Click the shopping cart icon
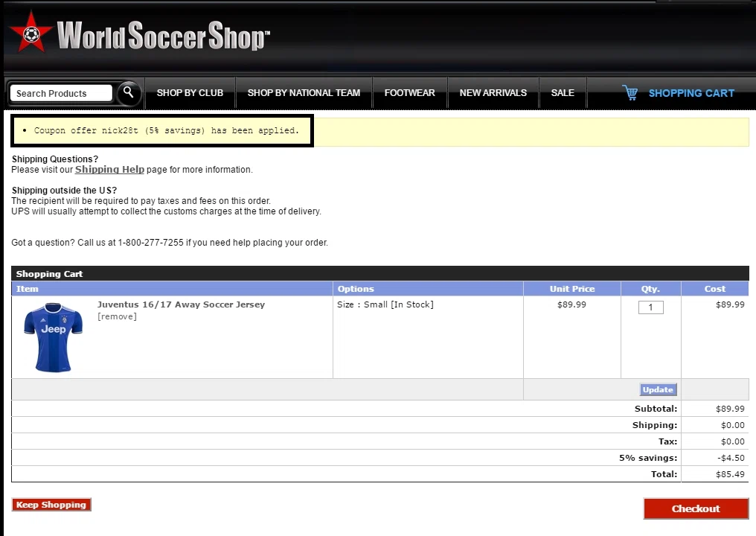 pos(630,92)
